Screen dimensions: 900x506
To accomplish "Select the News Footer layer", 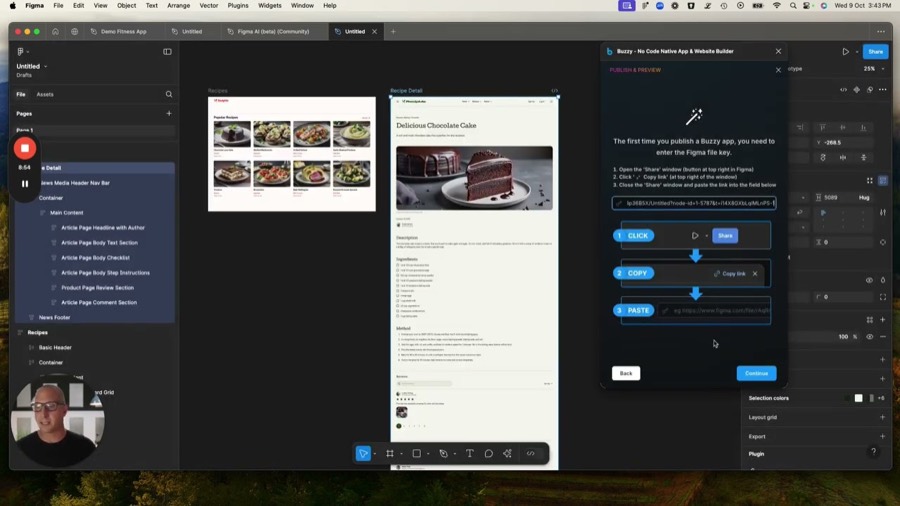I will (x=54, y=317).
